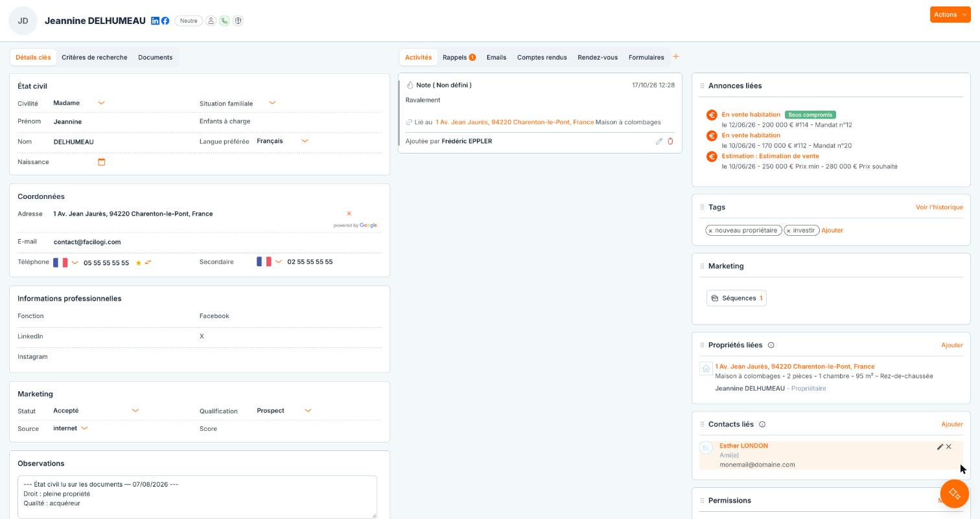
Task: Open the Emails tab
Action: pyautogui.click(x=496, y=57)
